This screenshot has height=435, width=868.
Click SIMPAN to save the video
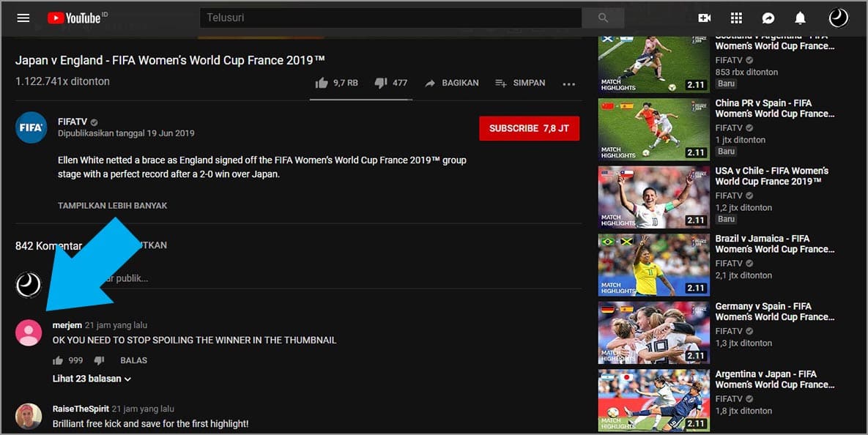coord(520,83)
